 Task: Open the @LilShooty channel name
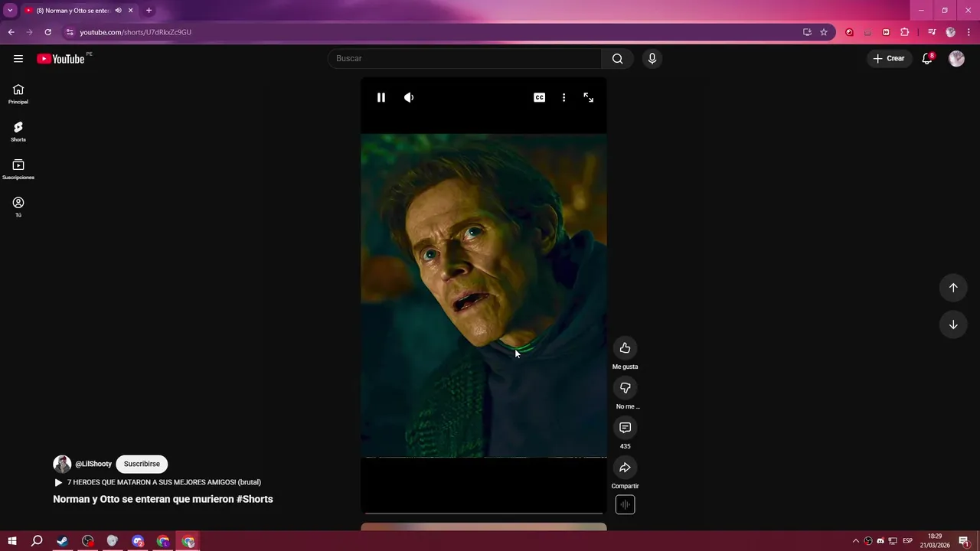click(93, 464)
